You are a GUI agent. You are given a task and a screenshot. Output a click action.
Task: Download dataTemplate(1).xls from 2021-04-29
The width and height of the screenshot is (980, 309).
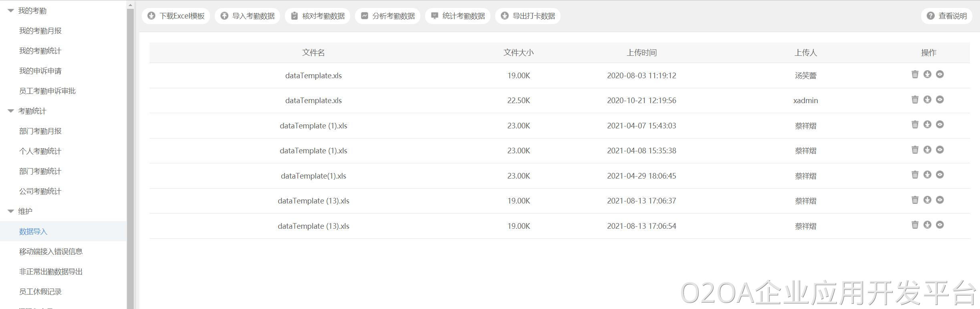(x=927, y=175)
